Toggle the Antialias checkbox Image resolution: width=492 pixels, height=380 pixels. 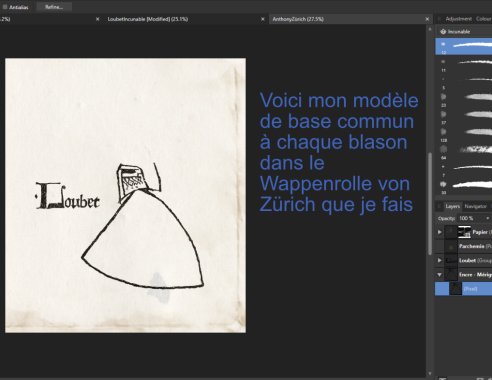coord(5,7)
